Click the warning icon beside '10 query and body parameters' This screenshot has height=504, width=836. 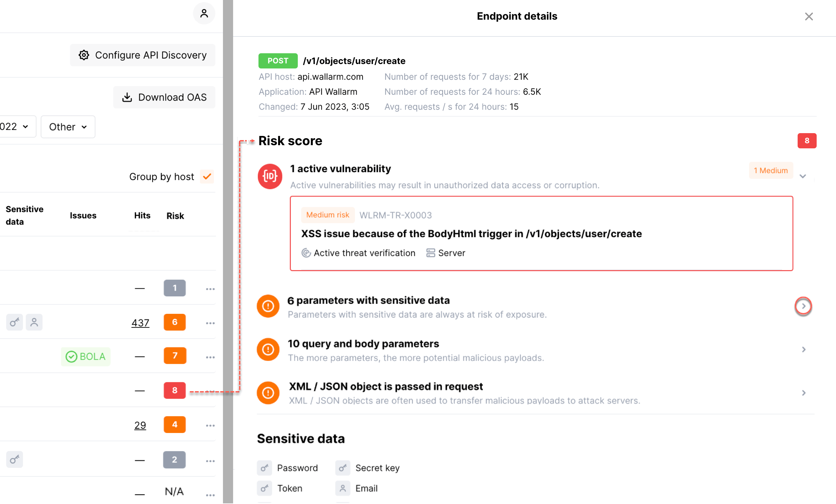pyautogui.click(x=268, y=349)
